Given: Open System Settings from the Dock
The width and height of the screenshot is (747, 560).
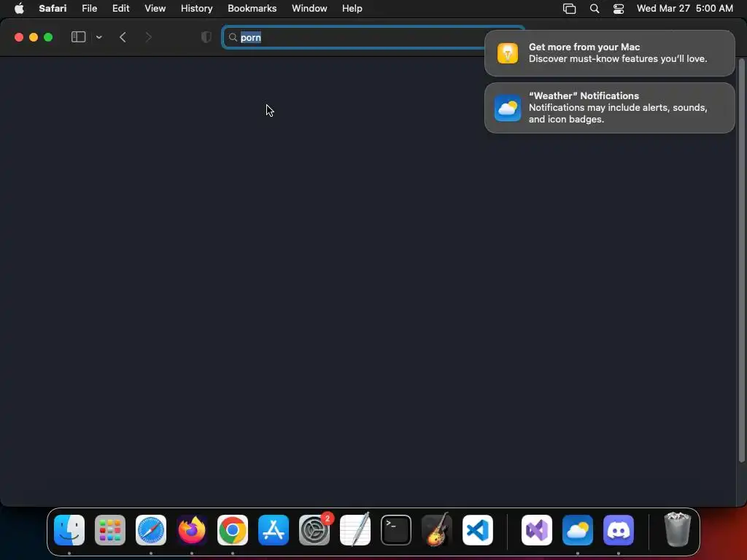Looking at the screenshot, I should click(314, 529).
